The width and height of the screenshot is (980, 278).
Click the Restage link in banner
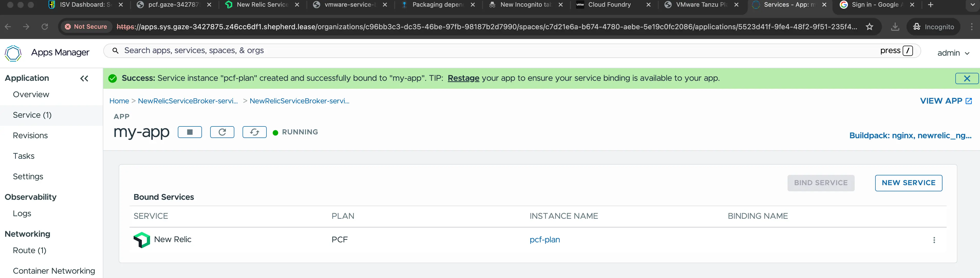click(463, 78)
